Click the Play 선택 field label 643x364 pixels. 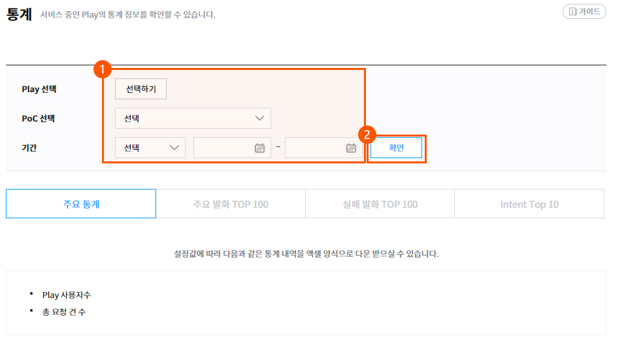coord(39,89)
